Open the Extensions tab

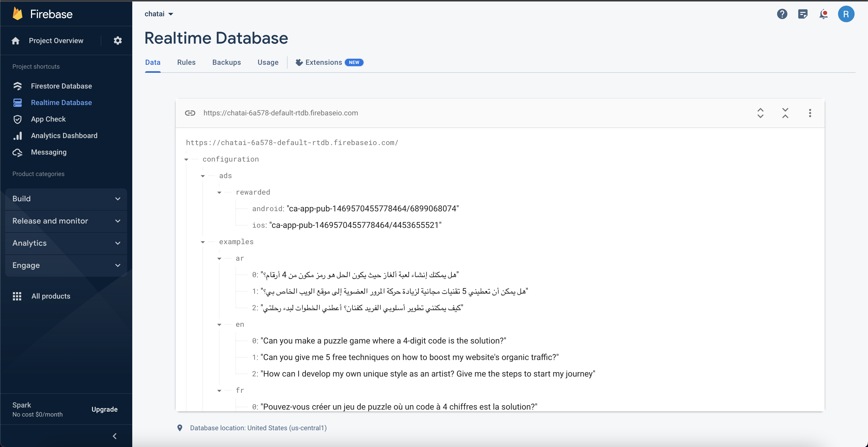tap(329, 63)
